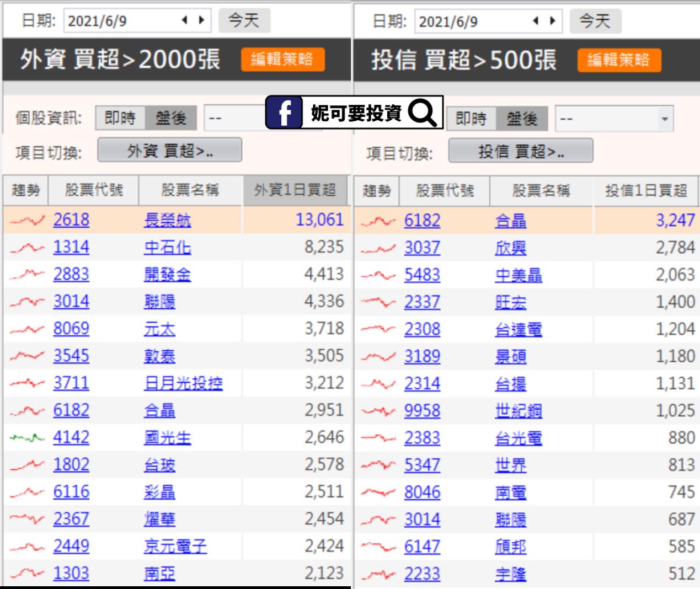Viewport: 700px width, 589px height.
Task: Open 投信 買超>.. item switch button
Action: [521, 151]
